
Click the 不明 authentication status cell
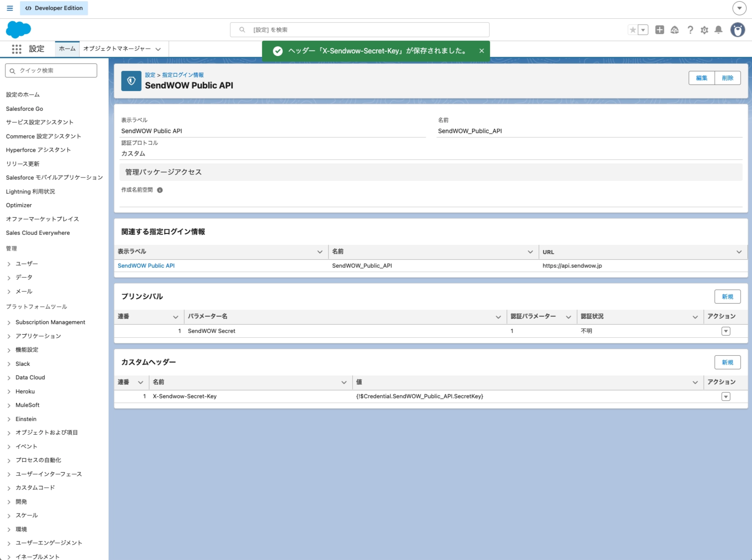[586, 331]
